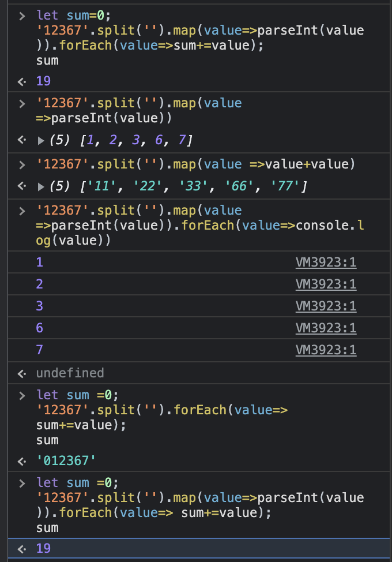Click logged console value 1
Screen dimensions: 392x562
[40, 263]
